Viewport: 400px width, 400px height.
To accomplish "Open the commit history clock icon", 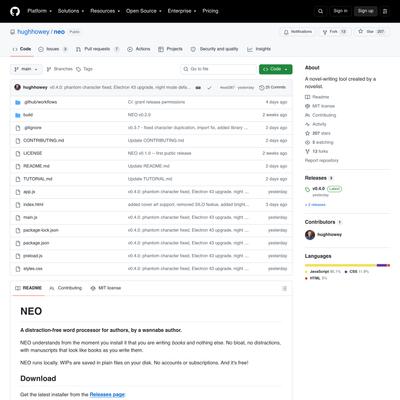I will coord(262,87).
